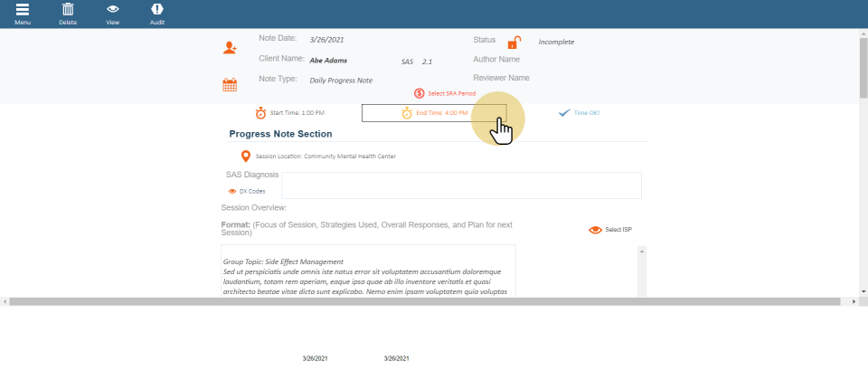This screenshot has height=371, width=868.
Task: Click the add client person icon
Action: tap(231, 48)
